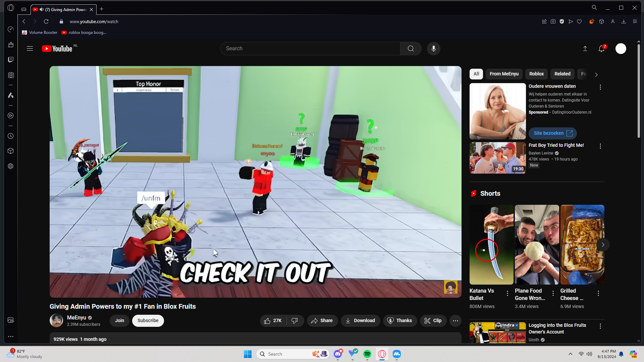The width and height of the screenshot is (644, 362).
Task: Open options for the sponsored ad
Action: tap(600, 87)
